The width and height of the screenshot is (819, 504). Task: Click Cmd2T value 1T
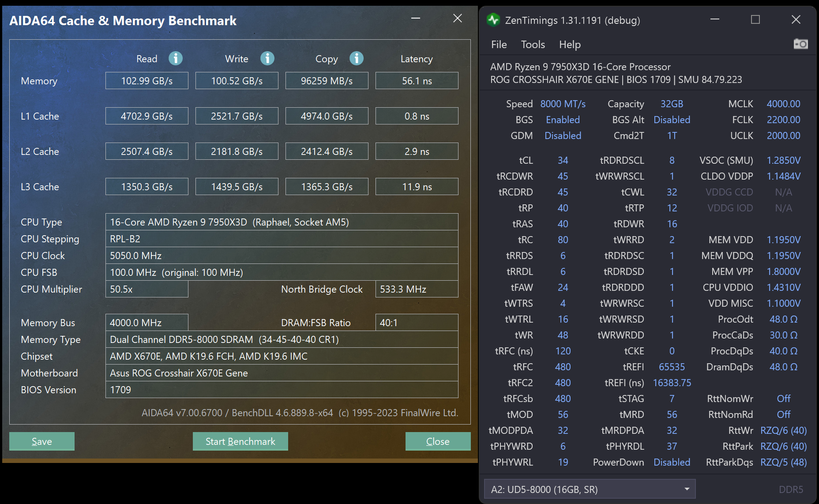672,135
